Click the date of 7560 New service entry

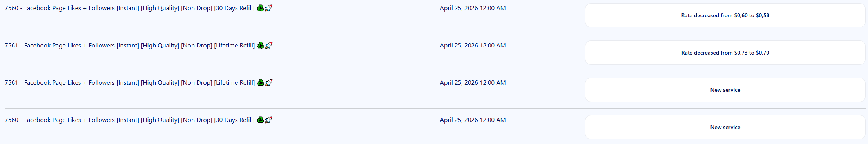tap(473, 120)
